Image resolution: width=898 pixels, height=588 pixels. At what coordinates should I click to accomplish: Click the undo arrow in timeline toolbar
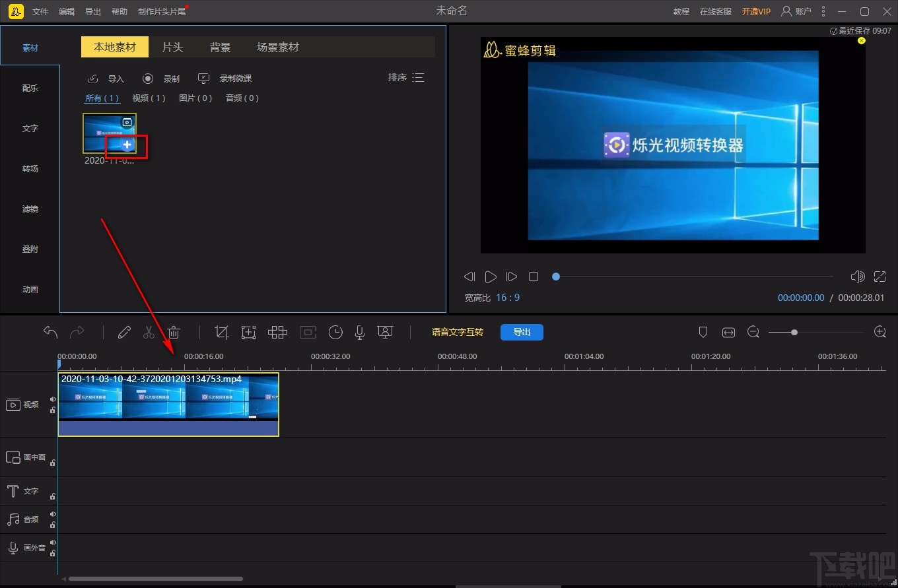[51, 332]
